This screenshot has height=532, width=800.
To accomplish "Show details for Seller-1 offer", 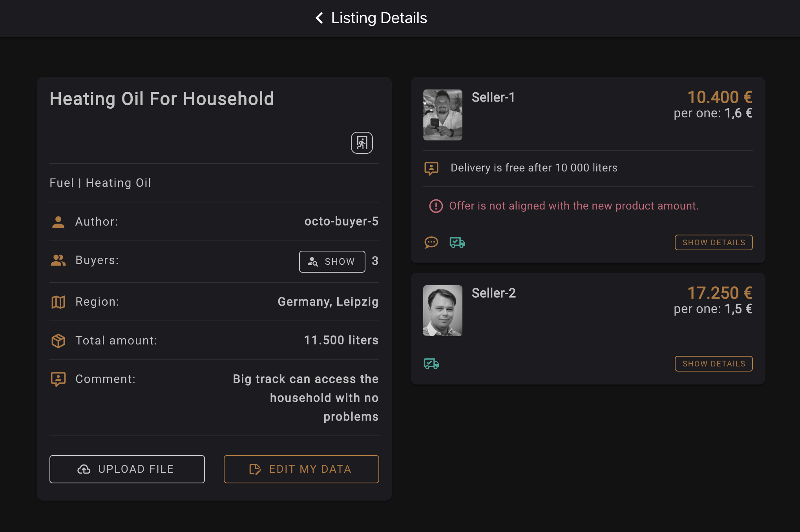I will point(713,242).
